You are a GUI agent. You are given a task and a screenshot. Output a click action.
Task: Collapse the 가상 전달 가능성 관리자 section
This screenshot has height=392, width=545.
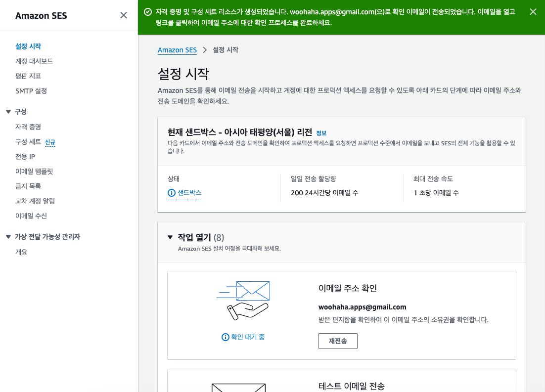tap(8, 237)
